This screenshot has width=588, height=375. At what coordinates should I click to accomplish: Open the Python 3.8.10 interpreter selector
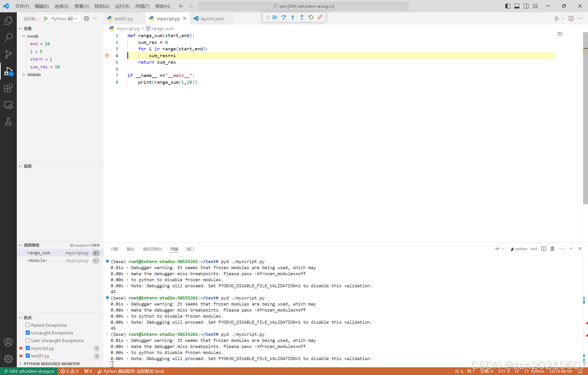[x=561, y=371]
